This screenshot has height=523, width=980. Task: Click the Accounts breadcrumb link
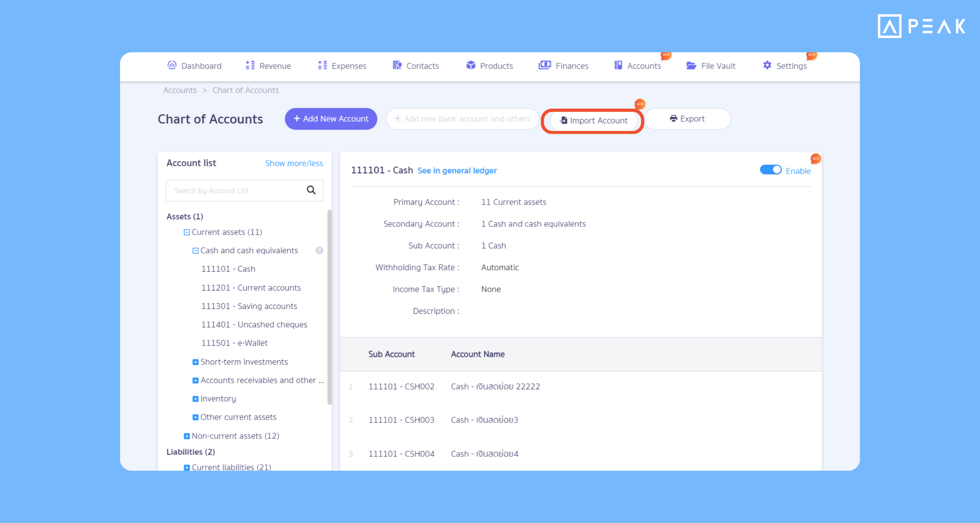click(x=180, y=90)
